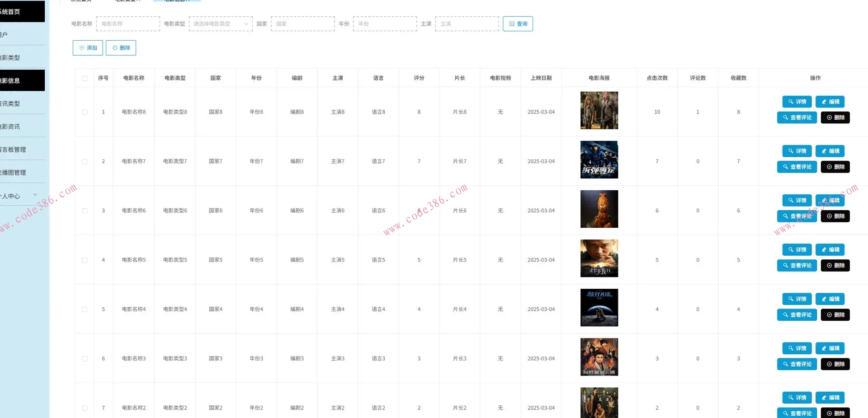
Task: Go to 留言板管理 in the sidebar
Action: point(14,150)
